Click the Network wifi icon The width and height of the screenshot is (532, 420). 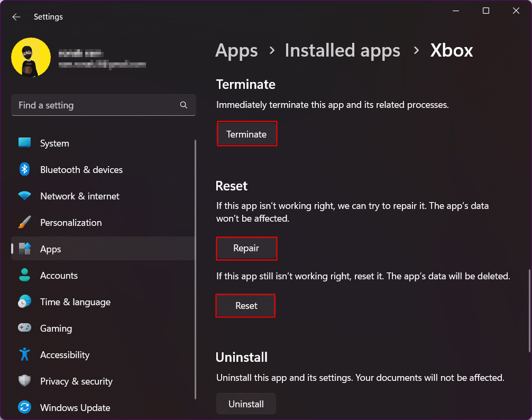tap(24, 196)
